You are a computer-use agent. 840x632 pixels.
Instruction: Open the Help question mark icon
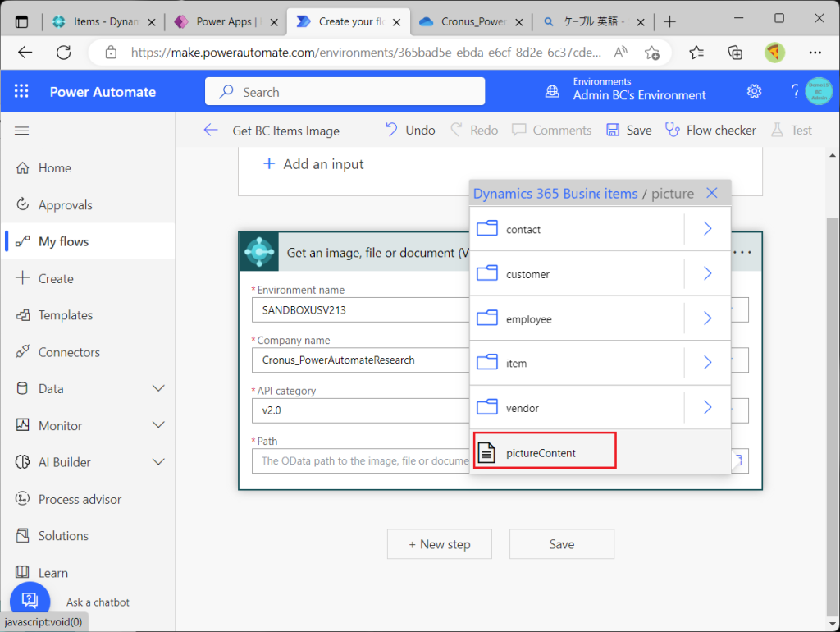794,92
